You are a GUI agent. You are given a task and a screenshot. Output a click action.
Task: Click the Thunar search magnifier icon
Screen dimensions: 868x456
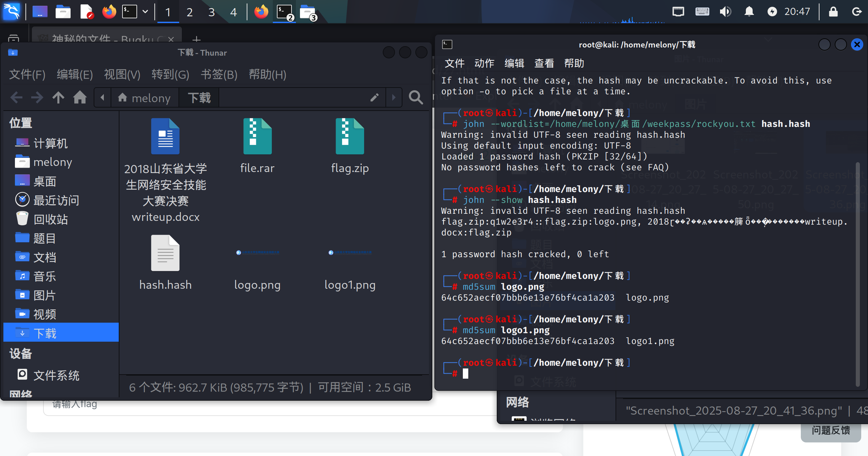coord(415,98)
